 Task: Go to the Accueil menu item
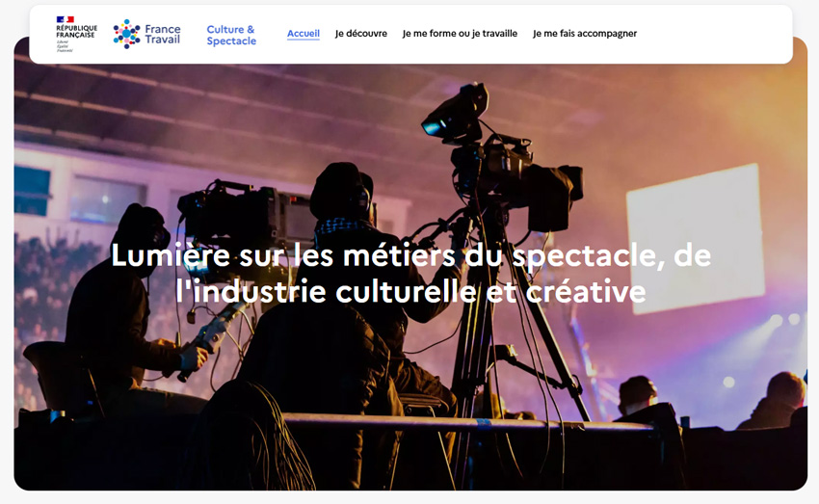click(304, 34)
